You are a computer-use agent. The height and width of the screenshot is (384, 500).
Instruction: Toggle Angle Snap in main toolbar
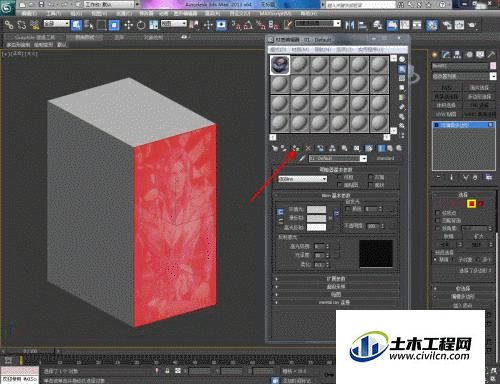248,25
